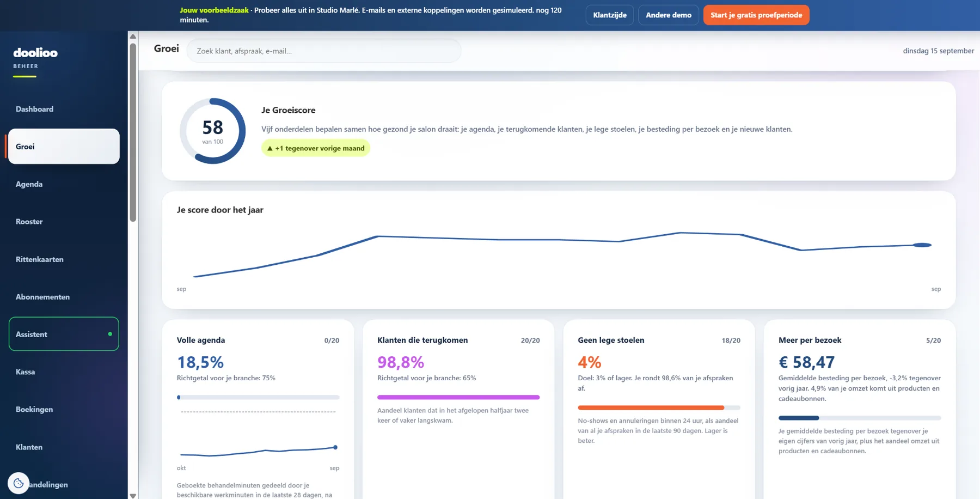This screenshot has height=499, width=980.
Task: Click the 'dinsdag 15 september' date
Action: (x=939, y=51)
